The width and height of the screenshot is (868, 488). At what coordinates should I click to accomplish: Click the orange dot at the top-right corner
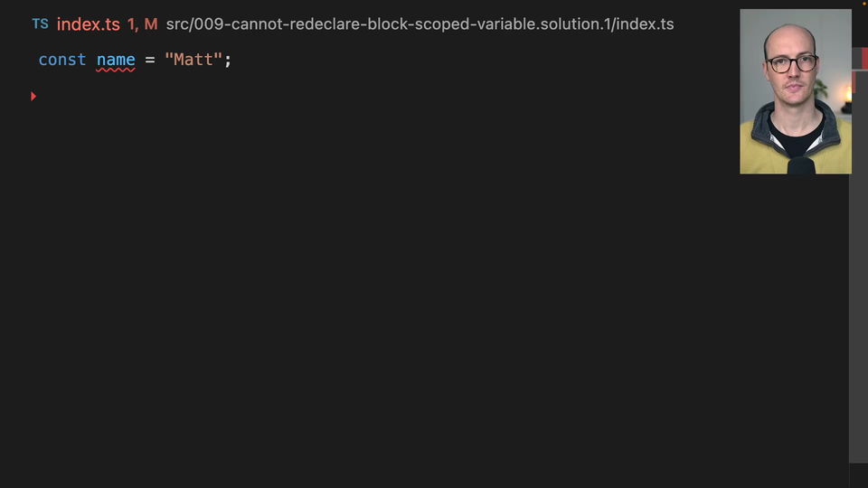pyautogui.click(x=863, y=3)
